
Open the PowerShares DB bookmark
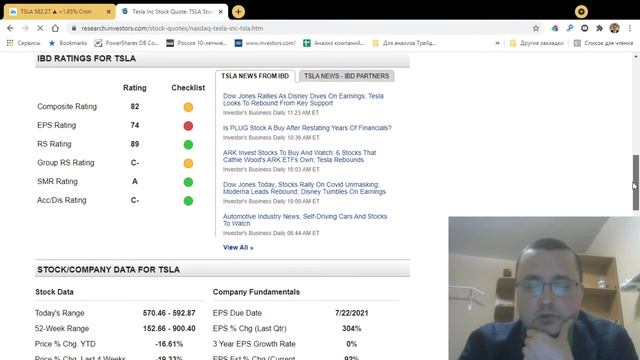pos(127,43)
